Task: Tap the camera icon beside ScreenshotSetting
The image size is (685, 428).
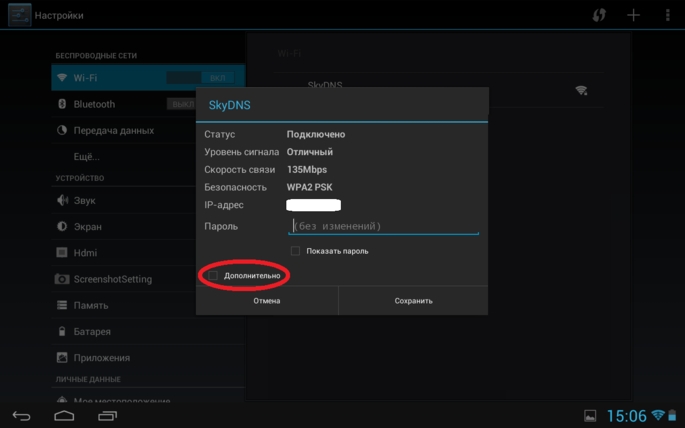Action: [62, 279]
